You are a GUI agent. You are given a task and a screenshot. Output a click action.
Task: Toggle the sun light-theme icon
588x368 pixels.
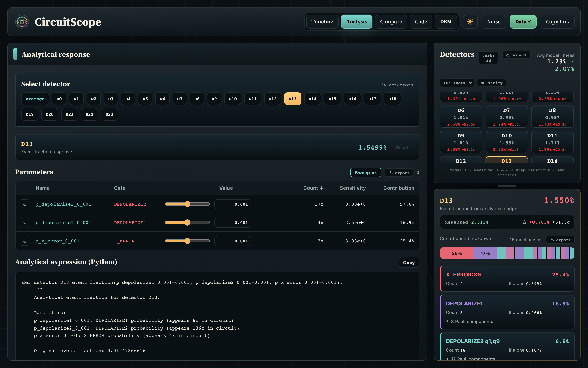coord(470,22)
